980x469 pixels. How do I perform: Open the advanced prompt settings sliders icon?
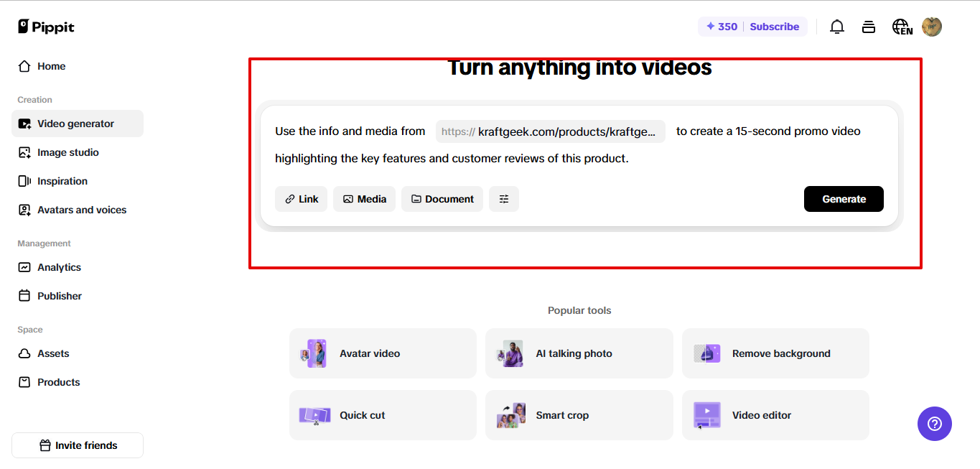503,199
